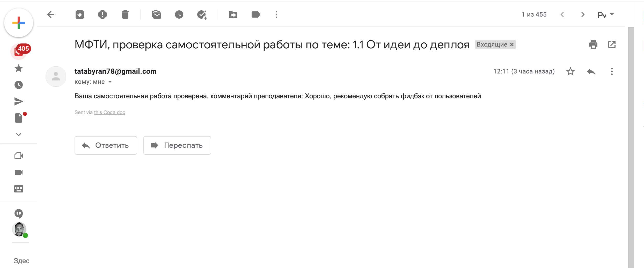Star this message from tatabyran78@gmail.com
Viewport: 644px width, 268px height.
(x=570, y=71)
